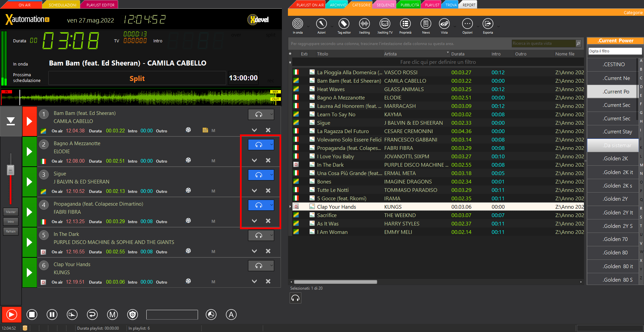Click inside the green waveform display
Image resolution: width=644 pixels, height=332 pixels.
tap(141, 97)
